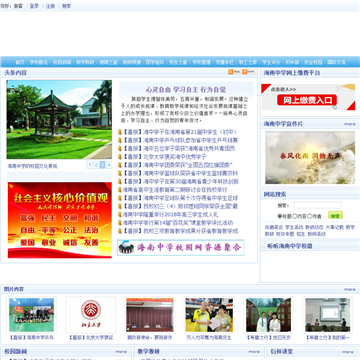Click bullet icon beside 2018年高三学生成人礼 news
The width and height of the screenshot is (360, 360).
[x=120, y=215]
